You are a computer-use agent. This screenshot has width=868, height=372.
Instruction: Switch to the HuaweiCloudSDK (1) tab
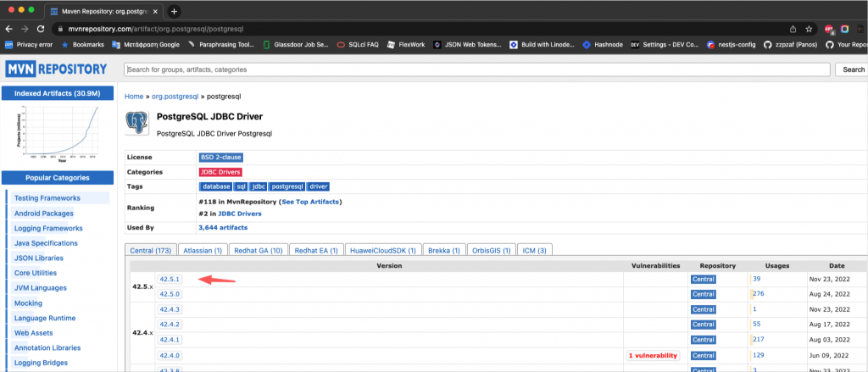pyautogui.click(x=384, y=251)
